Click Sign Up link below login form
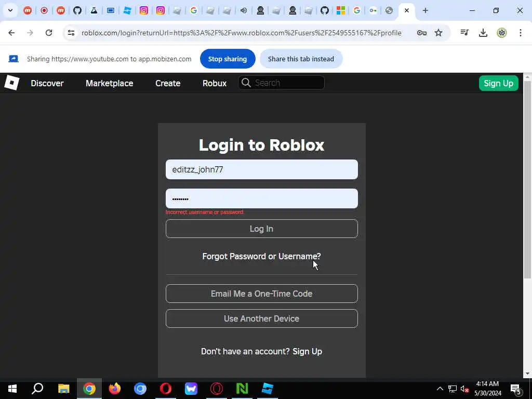 click(x=308, y=351)
